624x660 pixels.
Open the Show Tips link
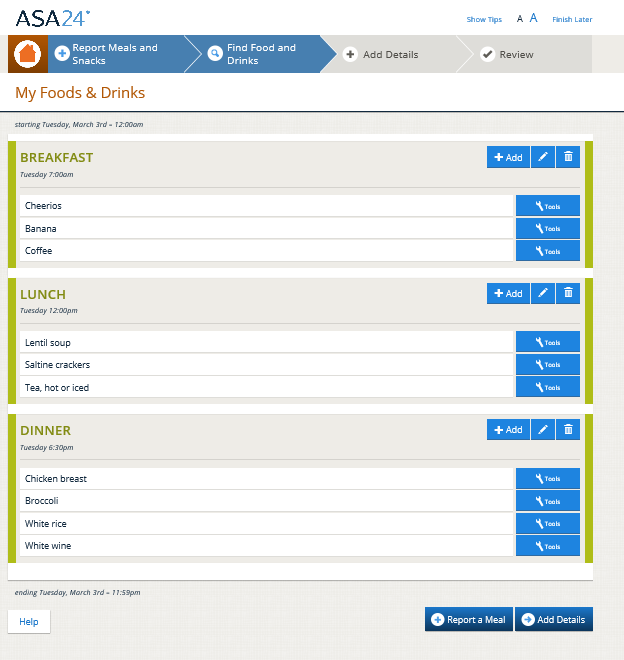pyautogui.click(x=484, y=20)
